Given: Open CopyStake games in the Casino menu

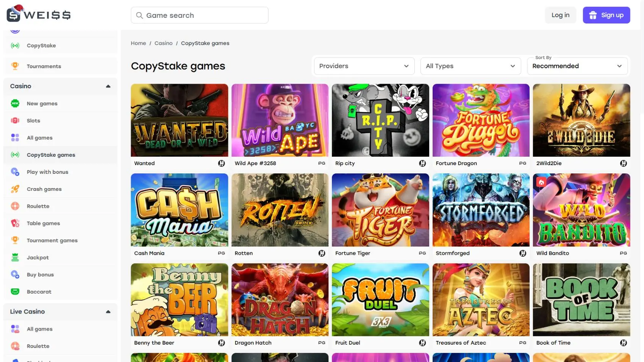Looking at the screenshot, I should (x=51, y=155).
